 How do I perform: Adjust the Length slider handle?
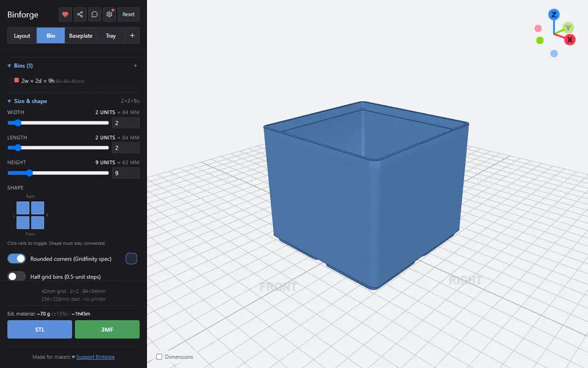click(x=17, y=148)
